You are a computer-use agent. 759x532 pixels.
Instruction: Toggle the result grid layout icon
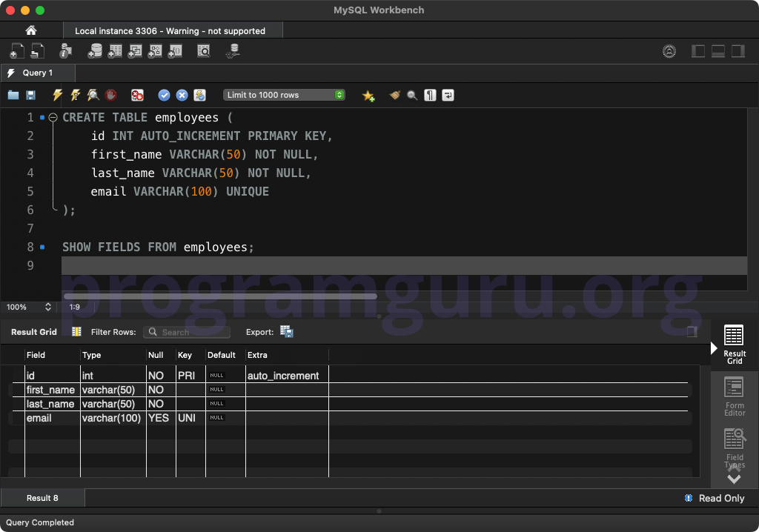pos(76,332)
